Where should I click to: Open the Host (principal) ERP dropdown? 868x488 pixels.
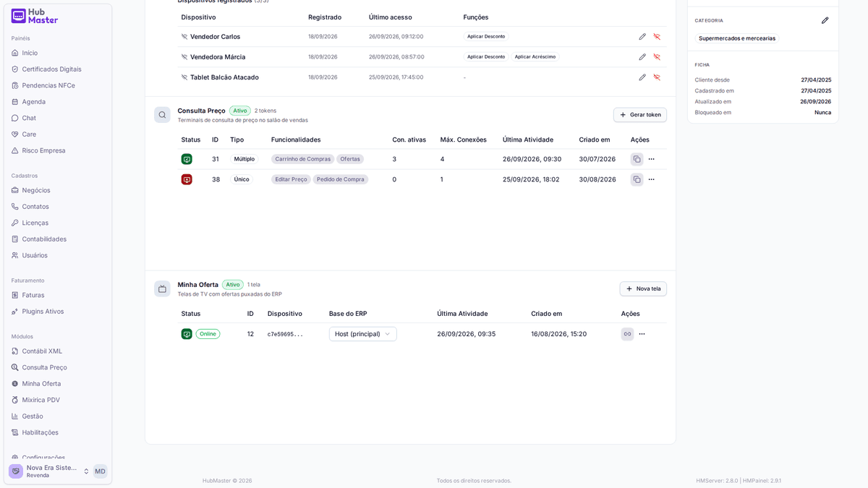[362, 334]
